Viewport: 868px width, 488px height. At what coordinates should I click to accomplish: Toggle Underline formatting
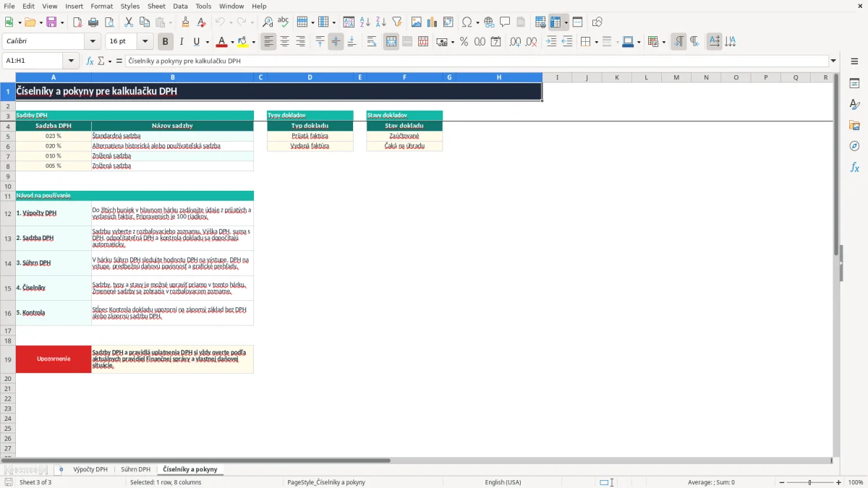(196, 42)
